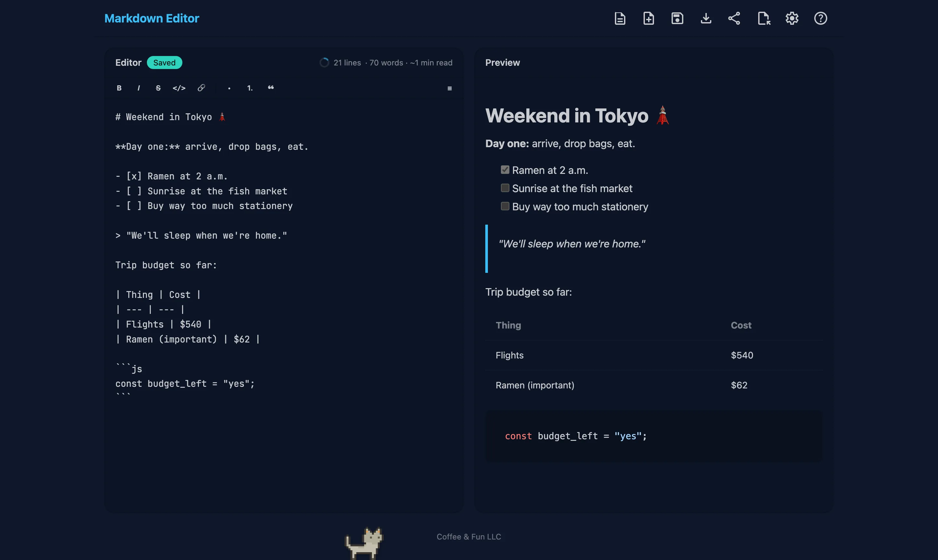Screen dimensions: 938x560
Task: Insert inline code with the </> button
Action: [x=179, y=88]
